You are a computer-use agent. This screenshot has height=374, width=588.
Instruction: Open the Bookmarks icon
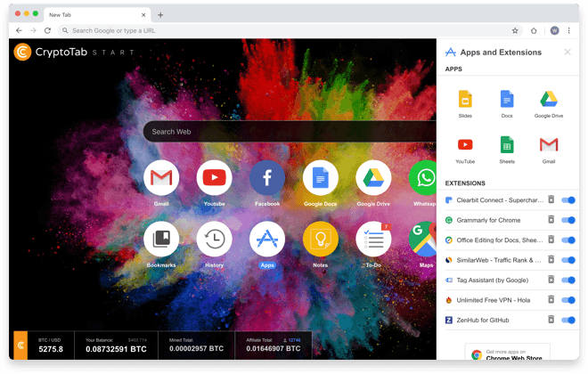pos(160,239)
